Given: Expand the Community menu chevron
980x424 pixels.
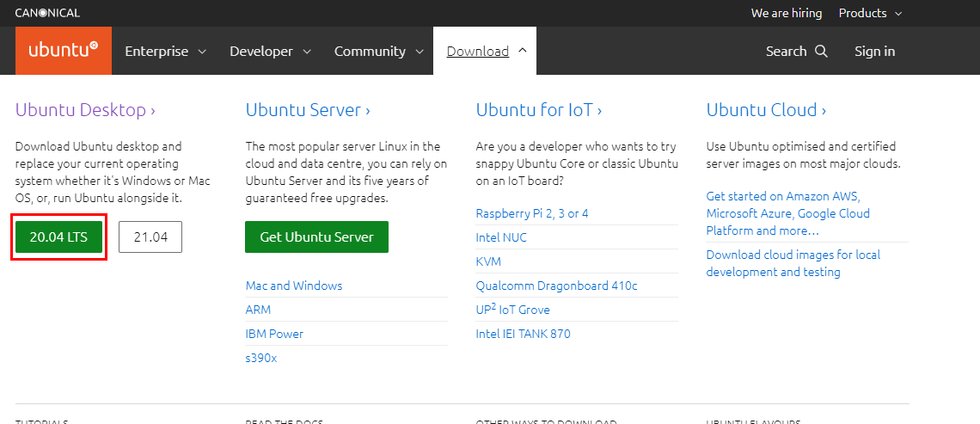Looking at the screenshot, I should 420,52.
